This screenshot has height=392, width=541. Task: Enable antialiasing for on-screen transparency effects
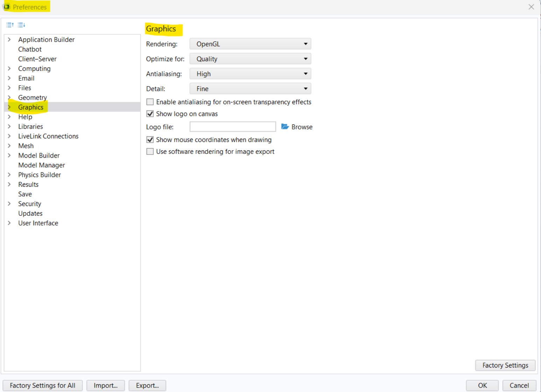tap(150, 102)
